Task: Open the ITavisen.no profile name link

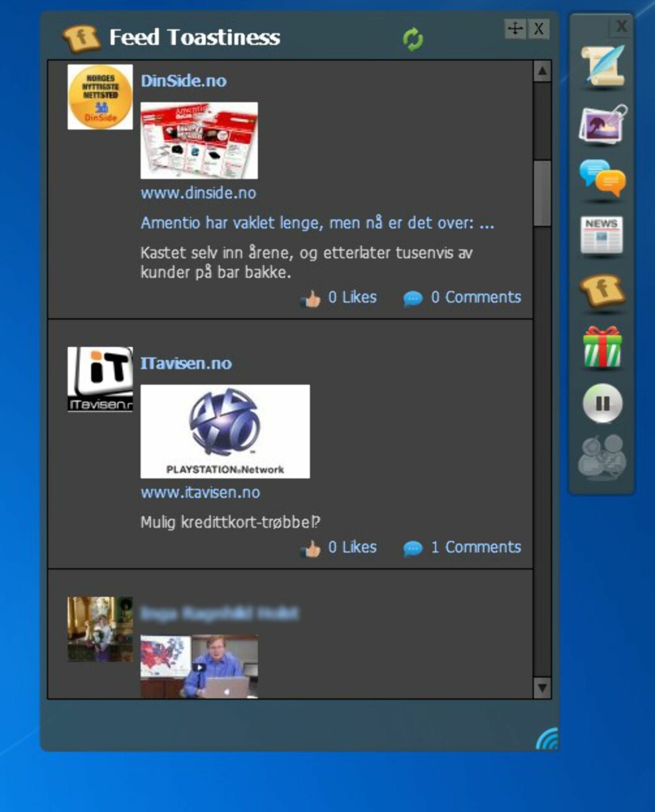Action: (186, 363)
